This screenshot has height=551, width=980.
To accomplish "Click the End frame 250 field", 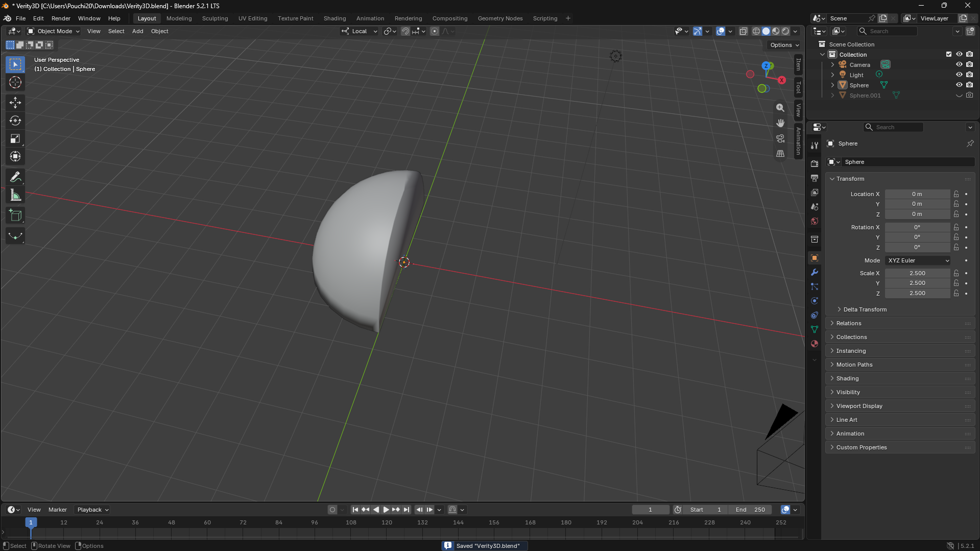I will pos(750,510).
